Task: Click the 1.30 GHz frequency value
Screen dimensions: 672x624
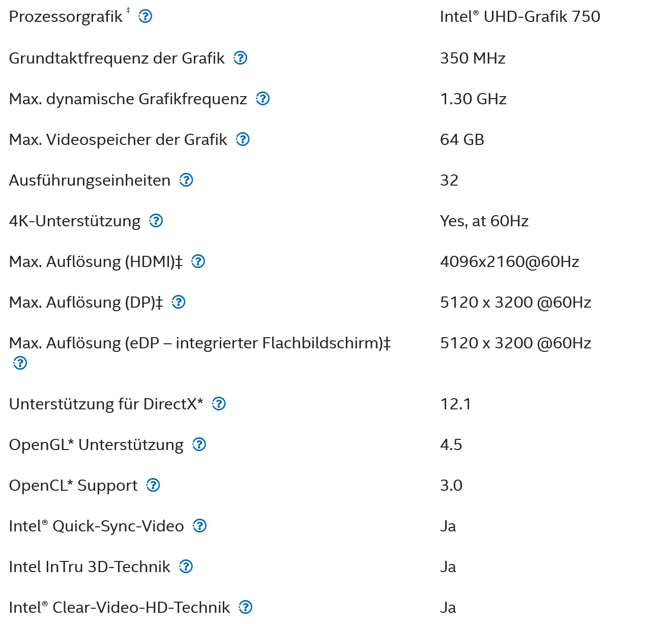Action: pyautogui.click(x=473, y=99)
